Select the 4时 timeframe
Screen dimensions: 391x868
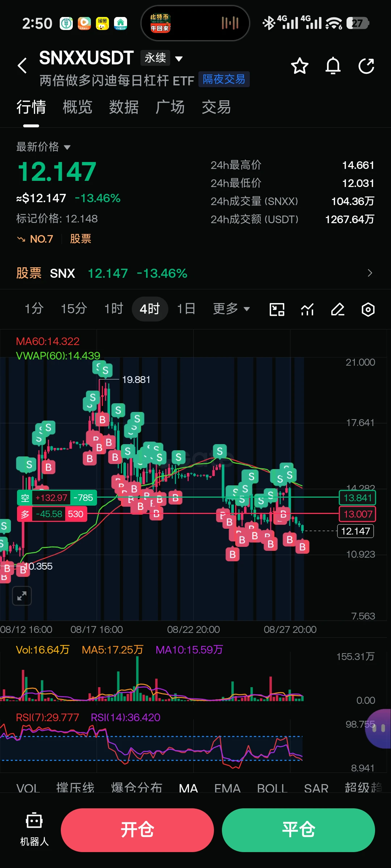point(150,309)
